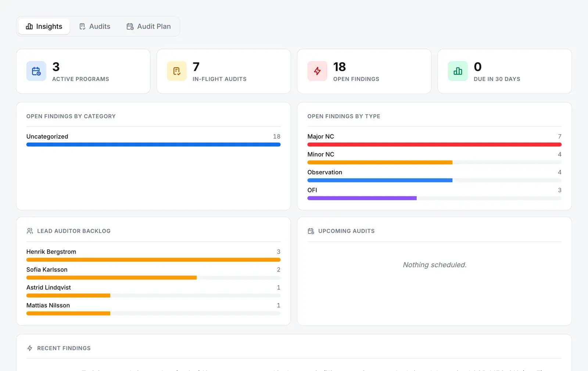
Task: Select the Mattias Nilsson name
Action: coord(48,305)
